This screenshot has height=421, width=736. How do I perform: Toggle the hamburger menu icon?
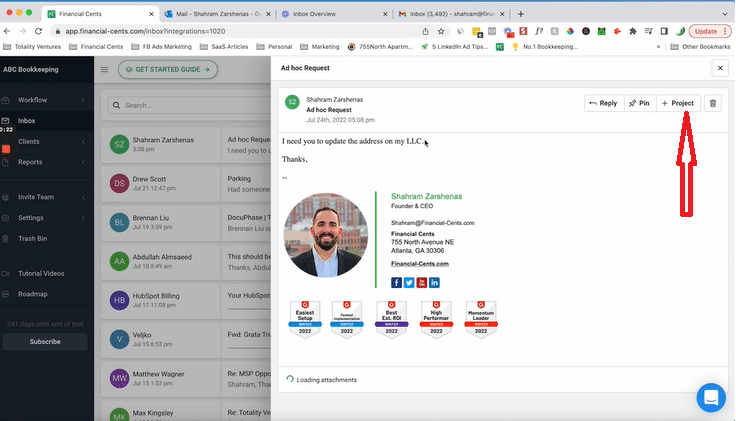pos(104,69)
